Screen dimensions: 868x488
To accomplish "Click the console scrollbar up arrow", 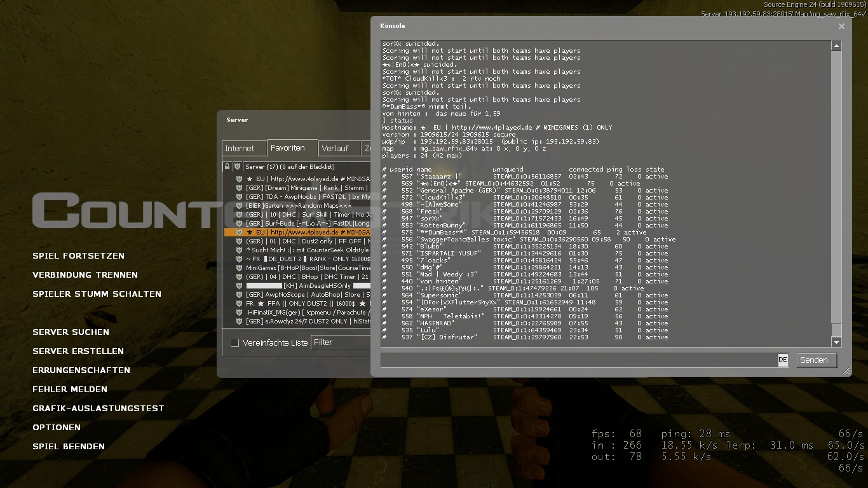I will point(836,46).
